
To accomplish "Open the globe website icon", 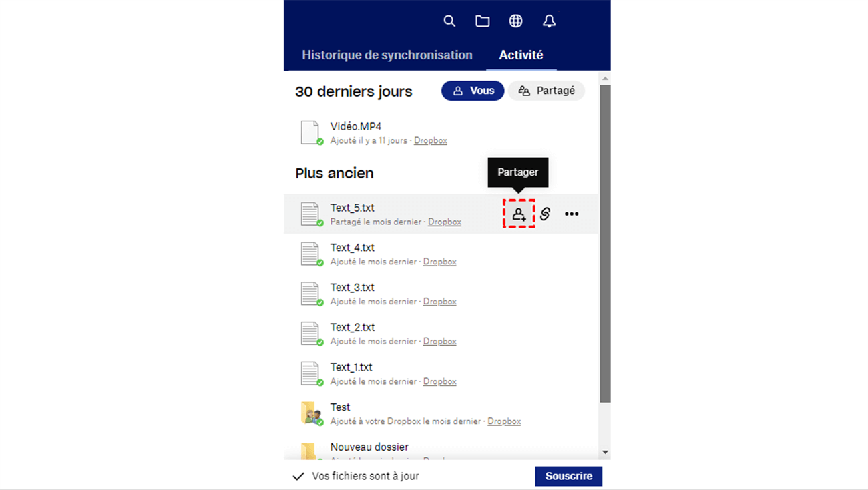I will pyautogui.click(x=515, y=21).
